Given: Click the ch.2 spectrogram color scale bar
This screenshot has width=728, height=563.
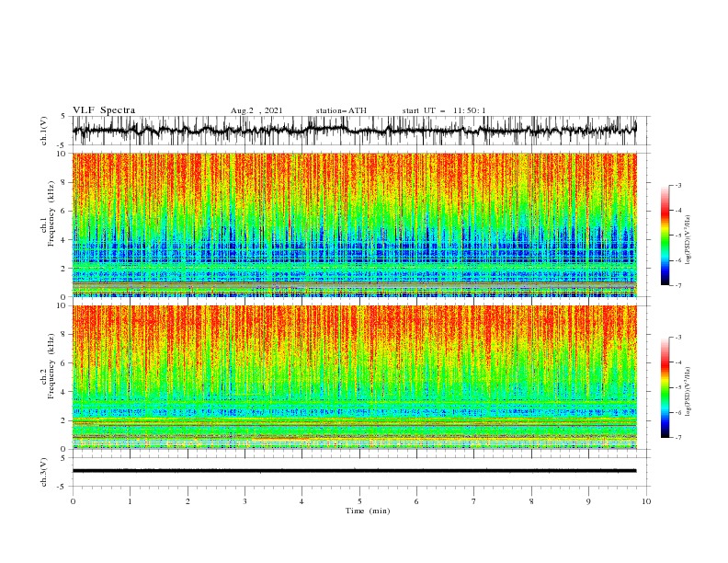Looking at the screenshot, I should [x=665, y=387].
